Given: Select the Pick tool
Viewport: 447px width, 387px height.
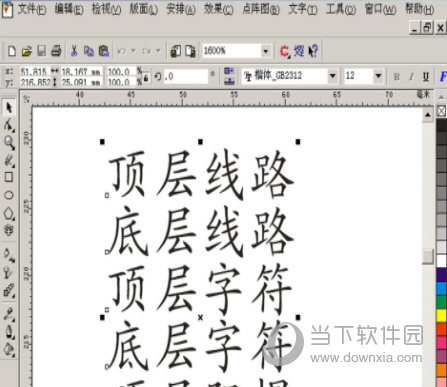Looking at the screenshot, I should tap(9, 107).
